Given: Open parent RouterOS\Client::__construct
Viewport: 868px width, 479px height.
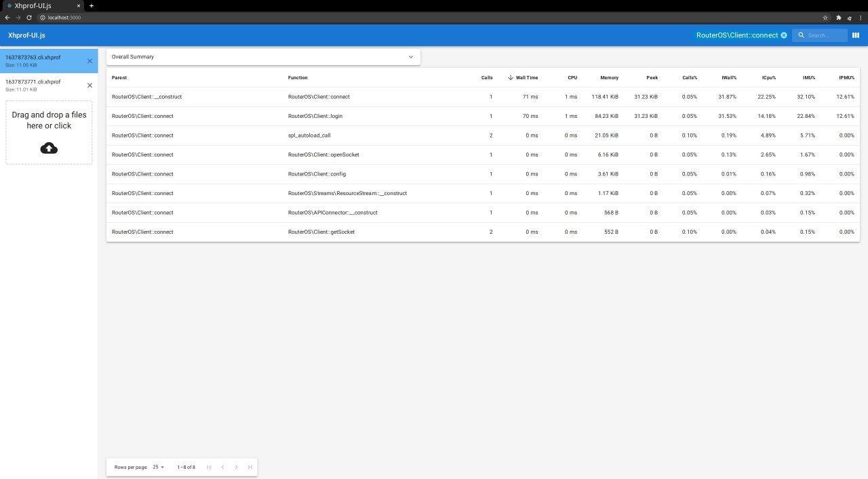Looking at the screenshot, I should click(x=146, y=97).
